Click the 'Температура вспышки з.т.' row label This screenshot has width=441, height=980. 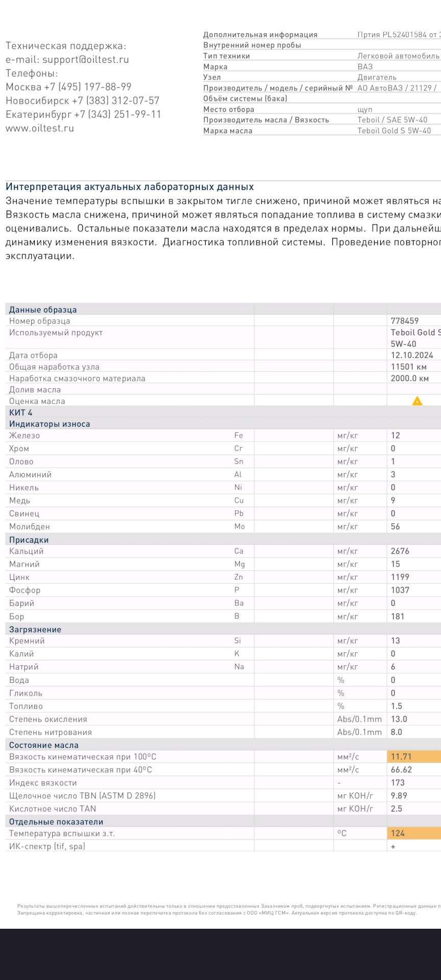tap(62, 834)
